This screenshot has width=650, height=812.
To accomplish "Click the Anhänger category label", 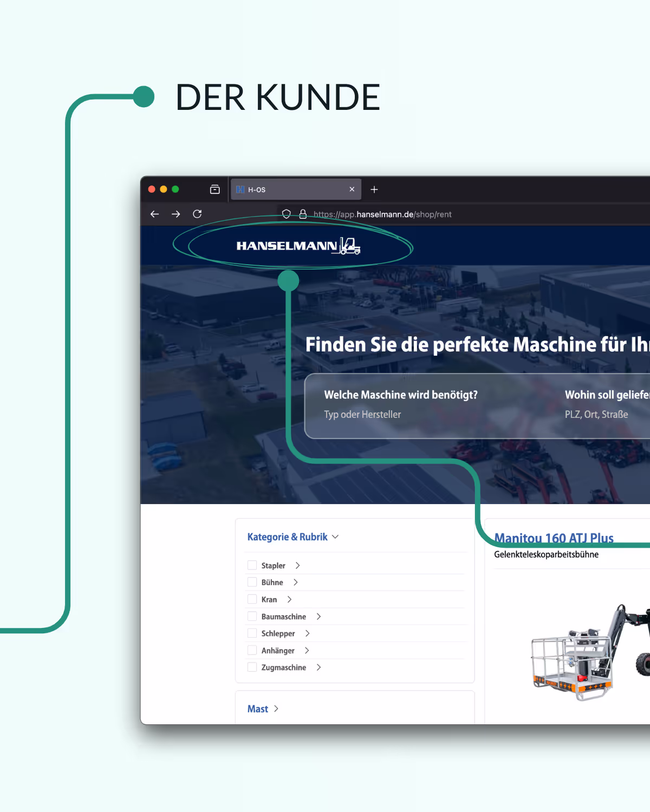I will click(x=278, y=650).
